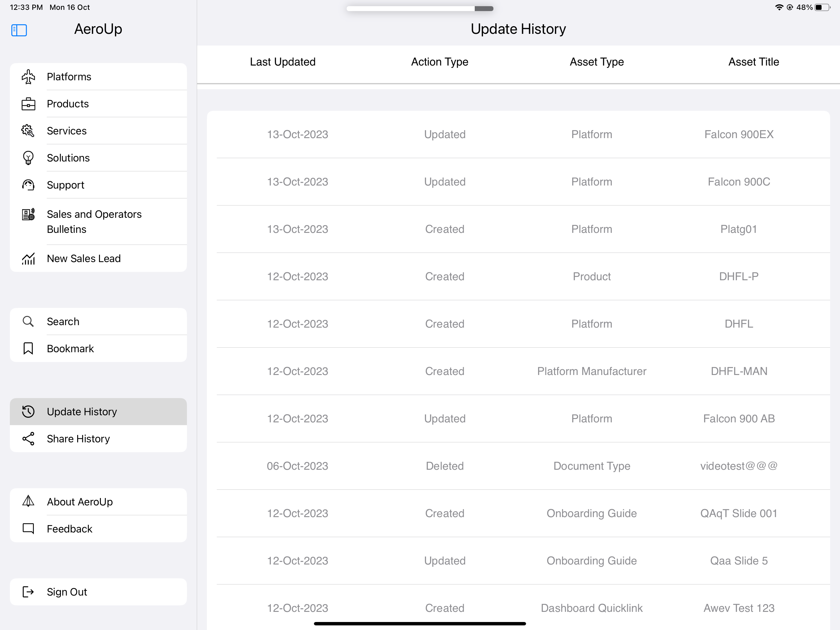
Task: Click the Solutions lightbulb icon
Action: (x=28, y=158)
